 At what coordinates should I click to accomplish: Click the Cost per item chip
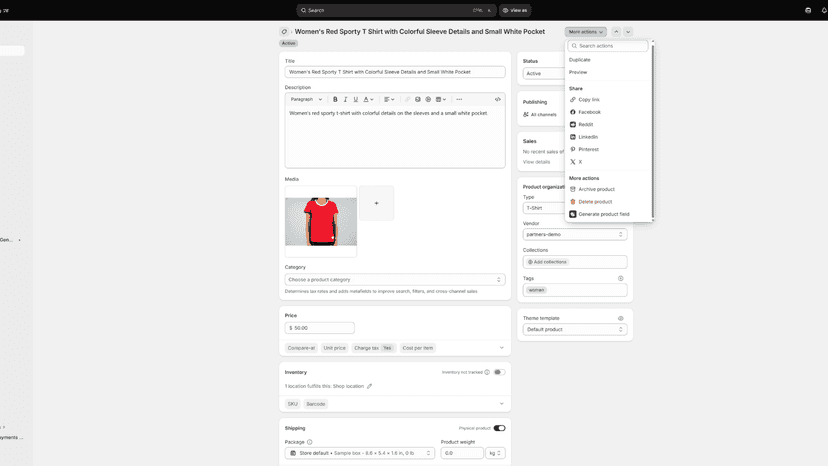tap(417, 348)
